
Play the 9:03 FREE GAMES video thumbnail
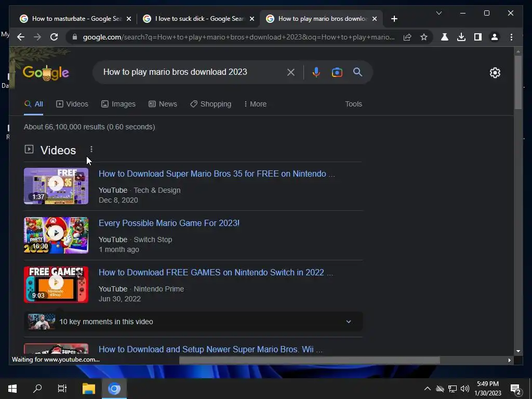[56, 285]
